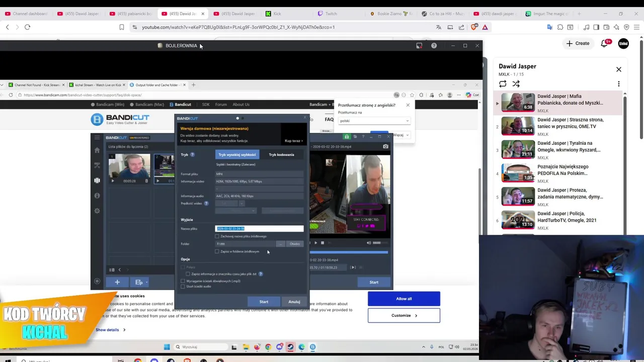The height and width of the screenshot is (362, 644).
Task: Close the Dawid Jasper playlist panel
Action: [x=619, y=69]
